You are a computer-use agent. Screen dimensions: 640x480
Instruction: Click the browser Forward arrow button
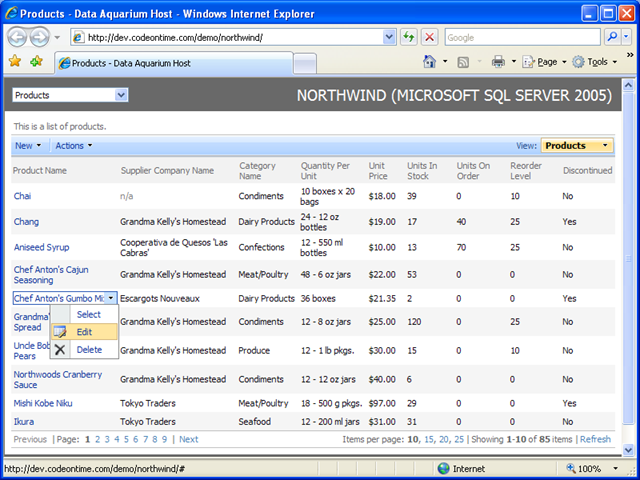(40, 38)
